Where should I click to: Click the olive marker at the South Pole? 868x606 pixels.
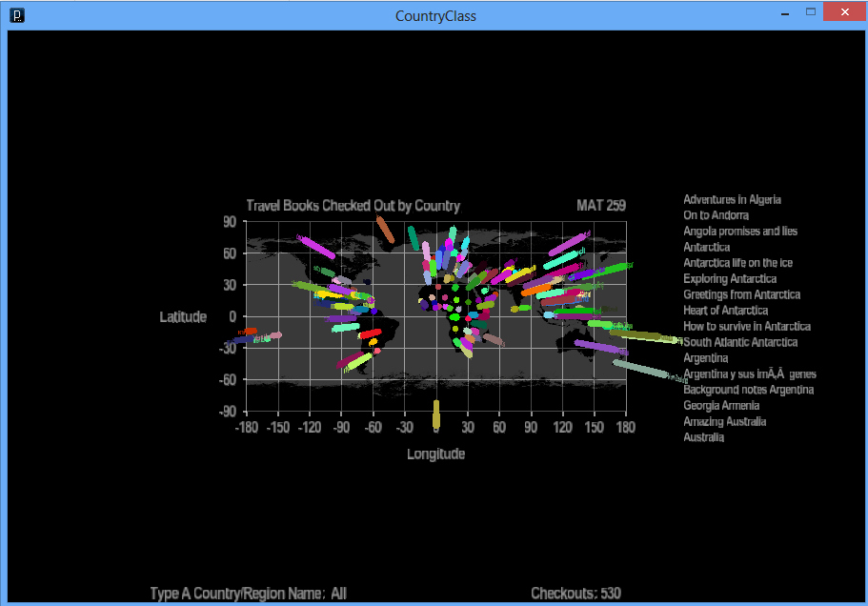(x=436, y=414)
